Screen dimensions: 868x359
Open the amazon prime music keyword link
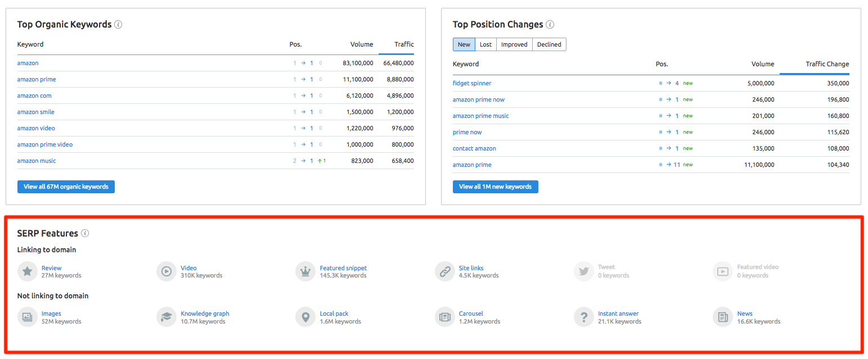[481, 116]
